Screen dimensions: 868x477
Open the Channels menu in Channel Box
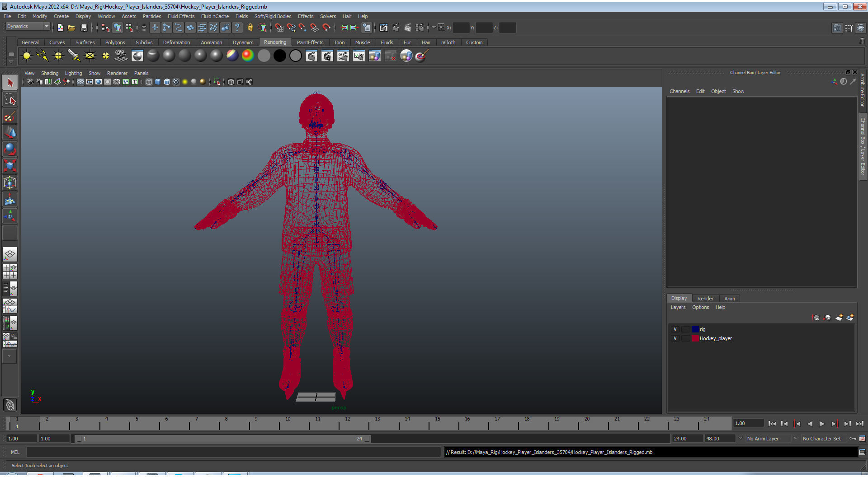pos(679,91)
